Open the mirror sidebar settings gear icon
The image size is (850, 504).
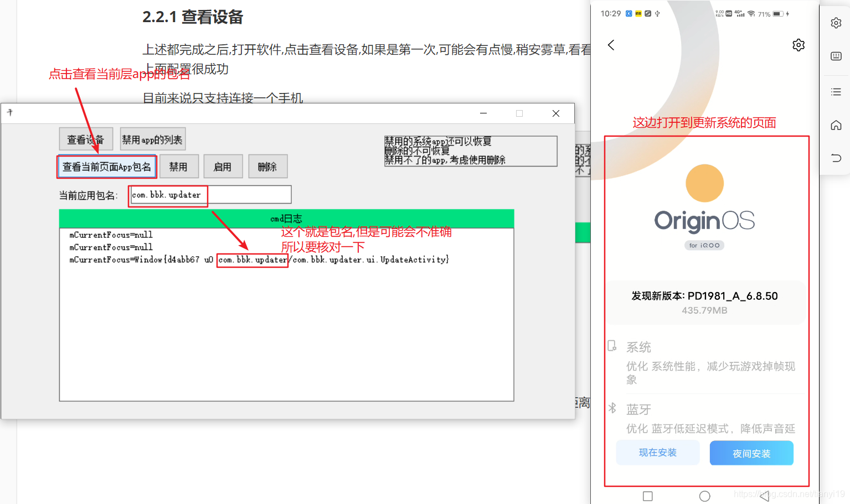pos(836,23)
